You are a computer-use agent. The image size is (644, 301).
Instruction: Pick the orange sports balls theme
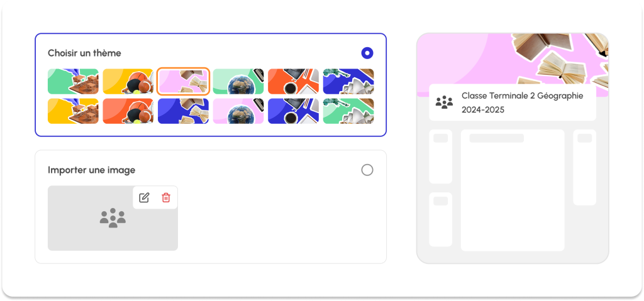click(x=128, y=111)
